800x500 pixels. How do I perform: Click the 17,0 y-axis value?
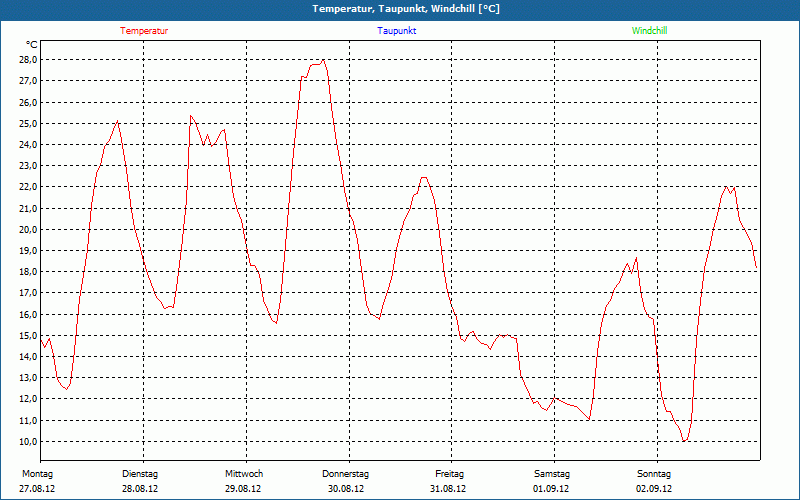[29, 293]
